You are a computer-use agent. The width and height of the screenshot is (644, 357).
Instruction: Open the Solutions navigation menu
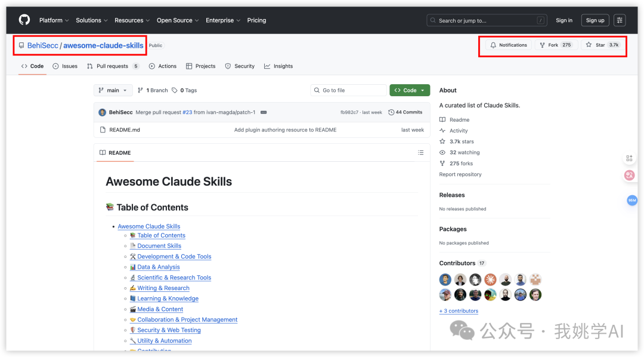pos(91,20)
